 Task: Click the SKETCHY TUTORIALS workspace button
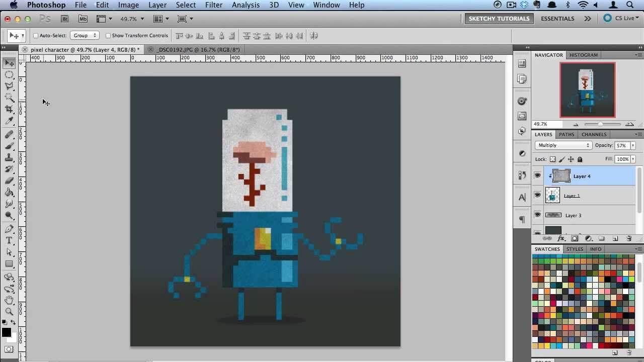[x=499, y=18]
